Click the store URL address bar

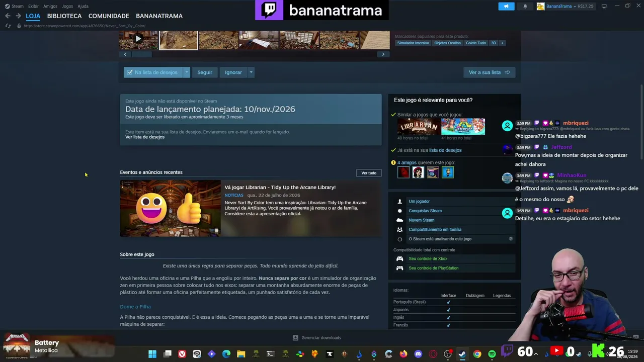click(x=85, y=26)
